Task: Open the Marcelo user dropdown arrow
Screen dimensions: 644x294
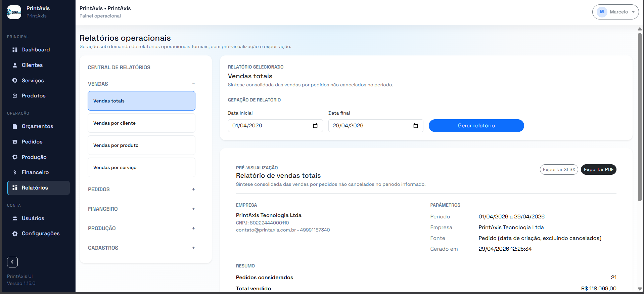Action: pos(633,12)
